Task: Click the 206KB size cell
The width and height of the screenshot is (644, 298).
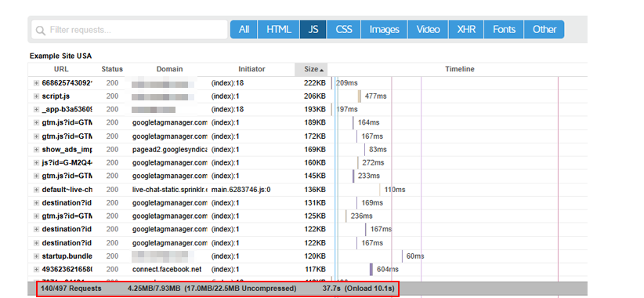Action: point(315,96)
